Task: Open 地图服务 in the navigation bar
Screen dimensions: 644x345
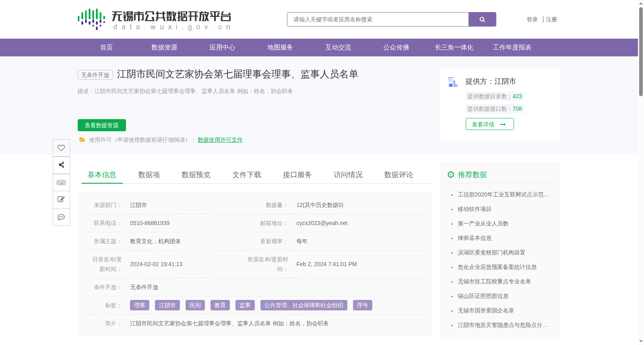Action: (x=280, y=48)
